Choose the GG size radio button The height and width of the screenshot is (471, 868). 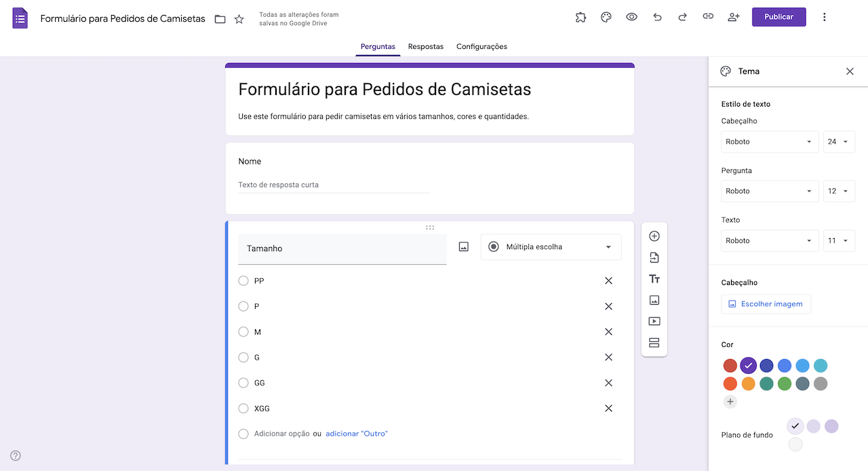point(243,382)
